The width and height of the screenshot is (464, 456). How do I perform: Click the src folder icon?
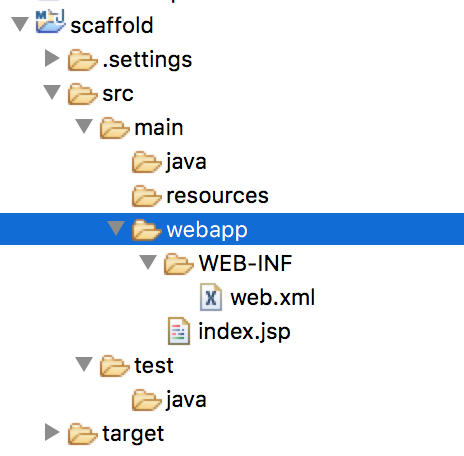click(x=83, y=94)
